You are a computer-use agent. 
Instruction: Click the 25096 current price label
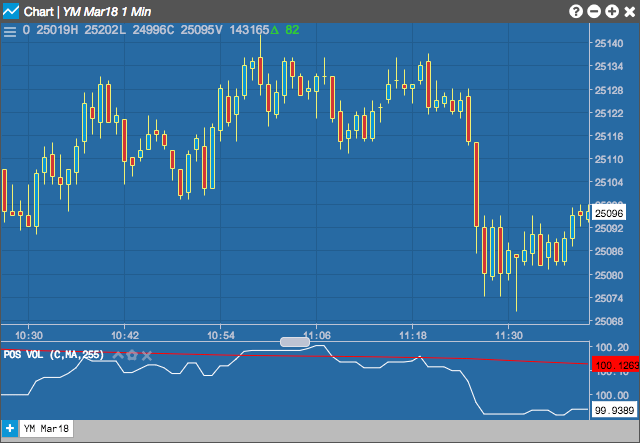[609, 213]
